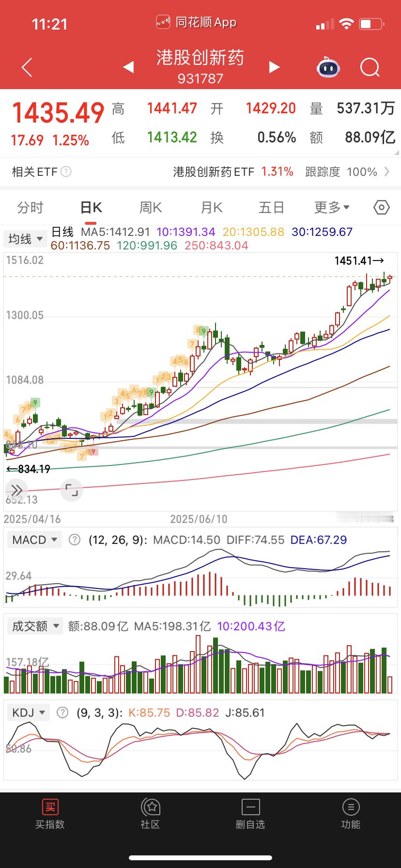
Task: Tap the 2025/06/10 date label
Action: coord(199,519)
